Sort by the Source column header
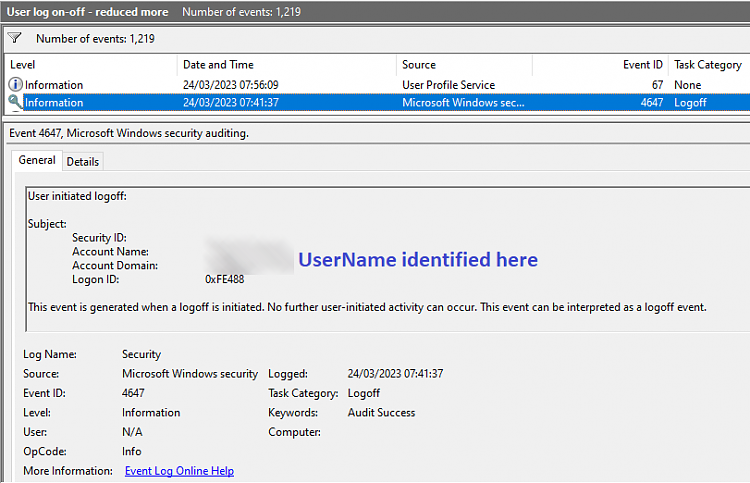Screen dimensions: 750x483 pyautogui.click(x=419, y=65)
